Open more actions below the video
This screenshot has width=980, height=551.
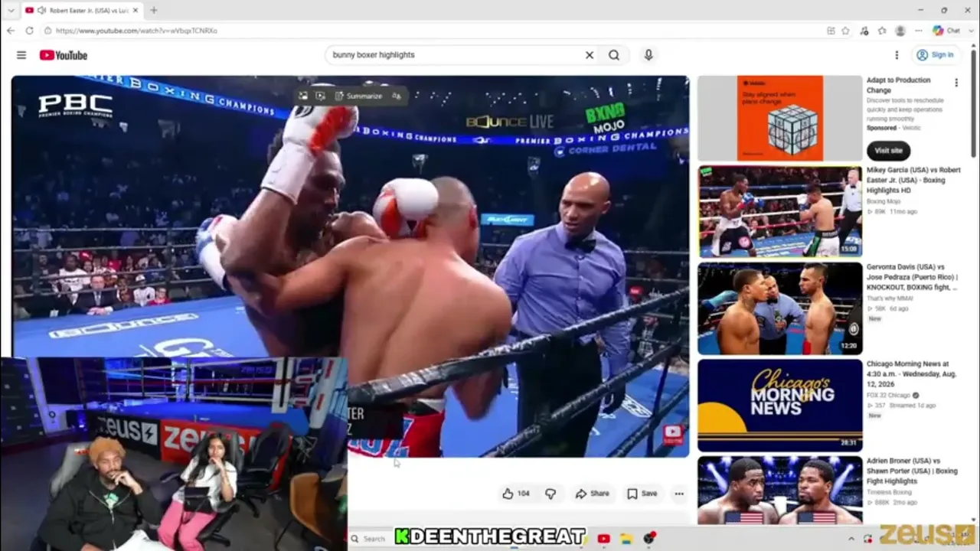679,494
